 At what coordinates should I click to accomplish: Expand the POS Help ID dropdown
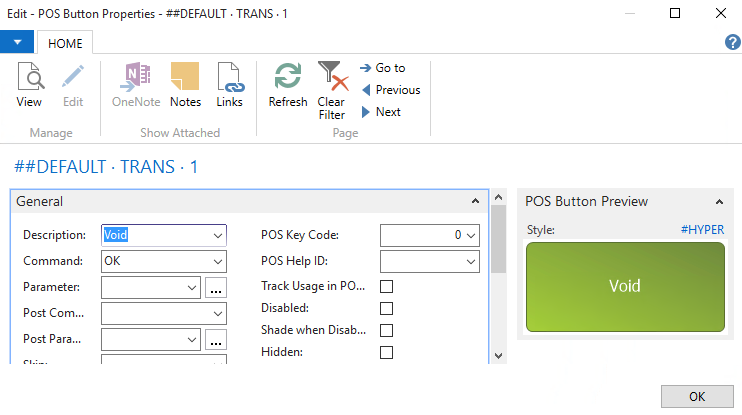tap(471, 261)
